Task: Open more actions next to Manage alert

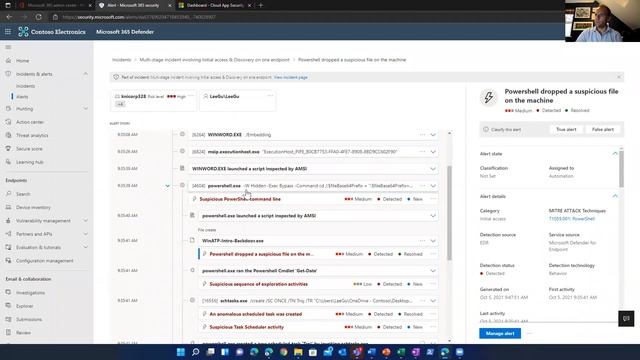Action: (x=529, y=333)
